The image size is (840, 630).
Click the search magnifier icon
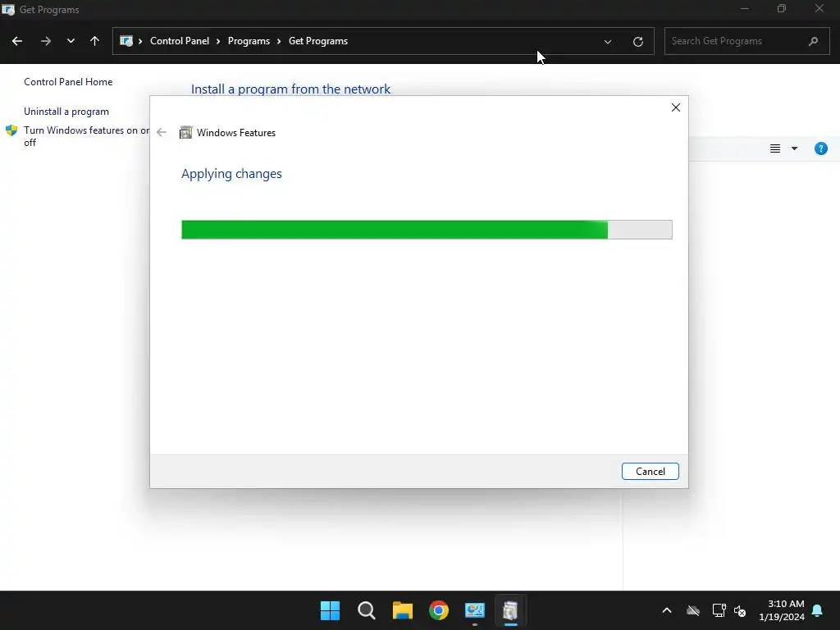tap(813, 41)
